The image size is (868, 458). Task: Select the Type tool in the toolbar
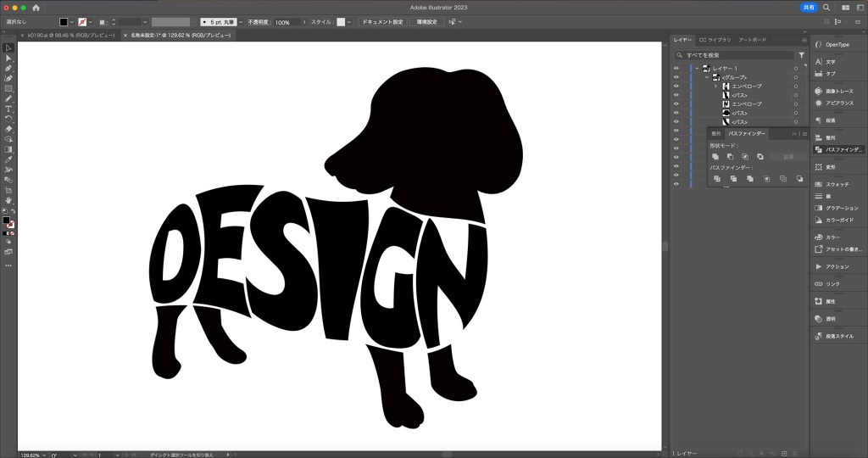coord(8,109)
